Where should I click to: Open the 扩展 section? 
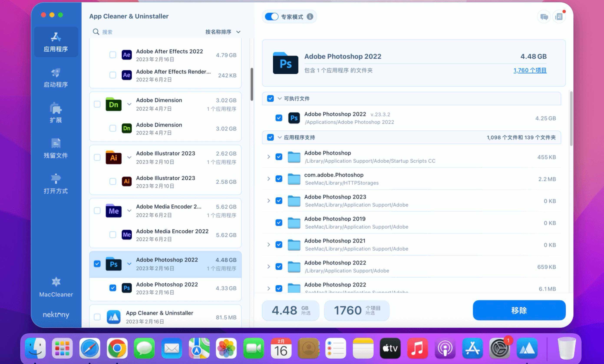coord(56,113)
